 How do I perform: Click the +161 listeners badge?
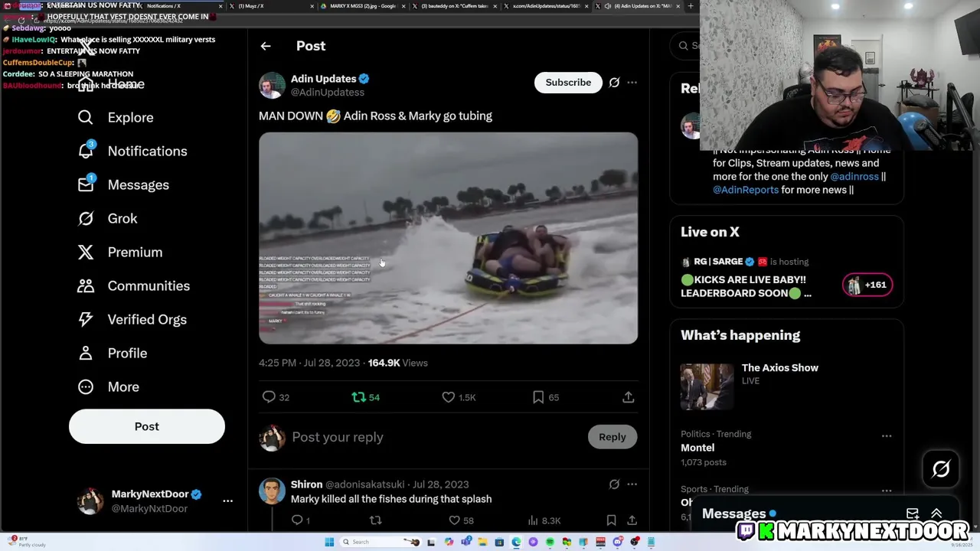(x=867, y=285)
